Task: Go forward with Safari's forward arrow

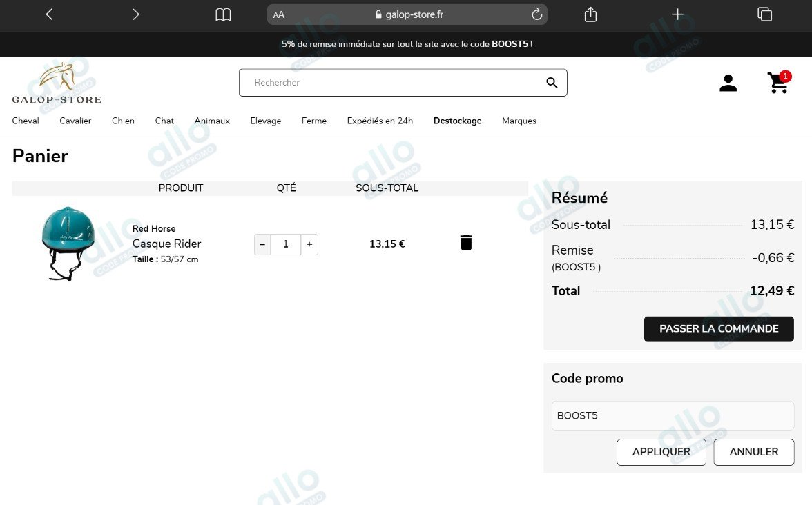Action: point(135,14)
